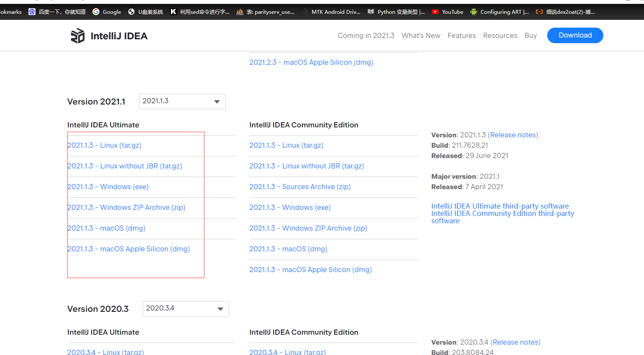Open the 利用sed命令 bookmark
Viewport: 644px width, 355px height.
(200, 12)
